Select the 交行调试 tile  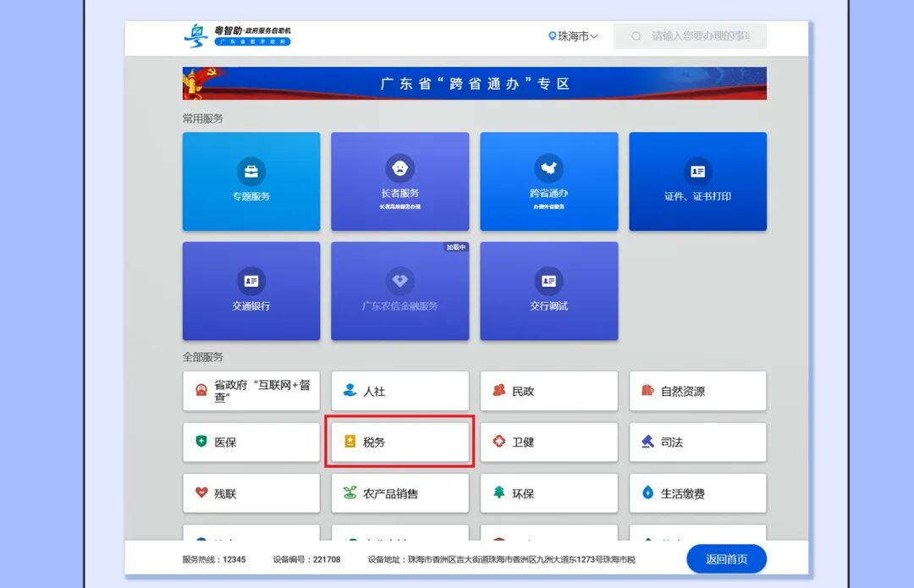pos(548,291)
